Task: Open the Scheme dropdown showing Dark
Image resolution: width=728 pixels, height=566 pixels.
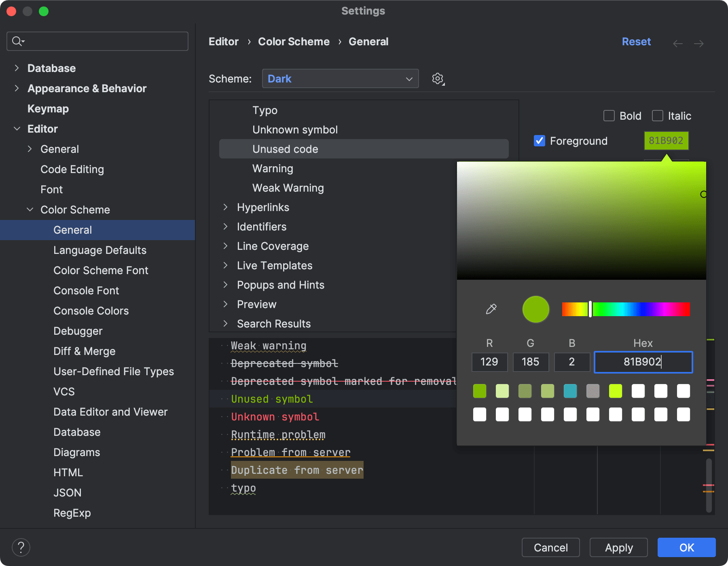Action: click(340, 78)
